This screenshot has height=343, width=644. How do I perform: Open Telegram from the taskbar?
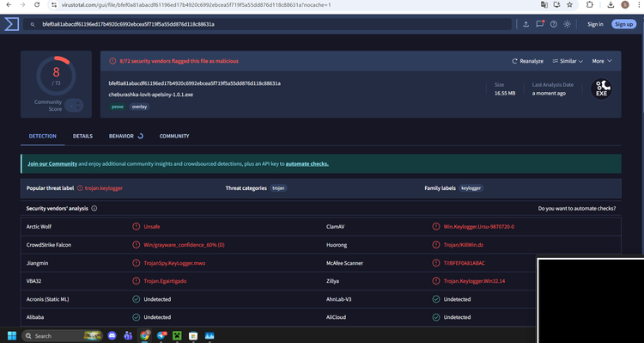161,335
